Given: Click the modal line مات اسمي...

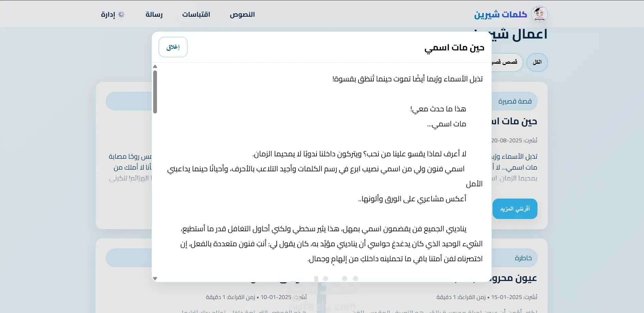Looking at the screenshot, I should click(x=447, y=124).
